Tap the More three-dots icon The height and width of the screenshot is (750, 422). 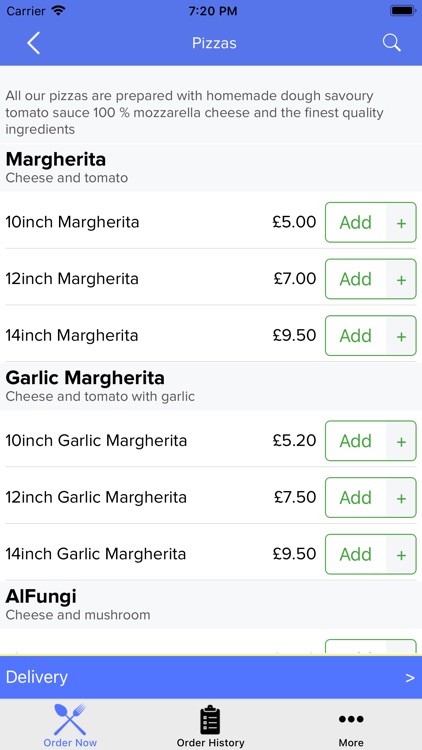(x=351, y=719)
